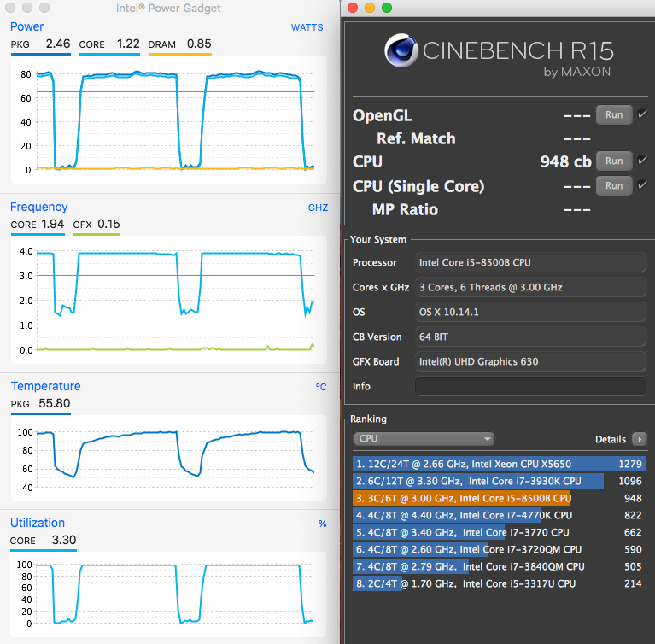Click the GFX frequency value 0.15

(x=108, y=224)
